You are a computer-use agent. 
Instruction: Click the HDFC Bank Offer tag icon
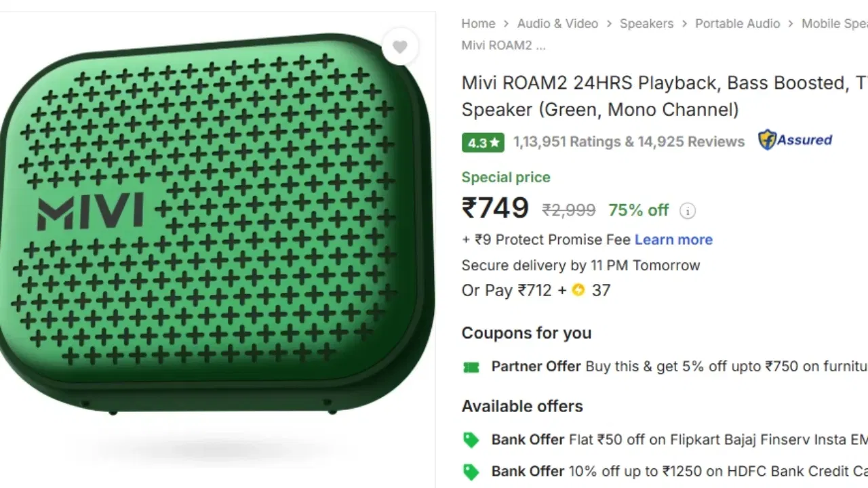coord(471,470)
